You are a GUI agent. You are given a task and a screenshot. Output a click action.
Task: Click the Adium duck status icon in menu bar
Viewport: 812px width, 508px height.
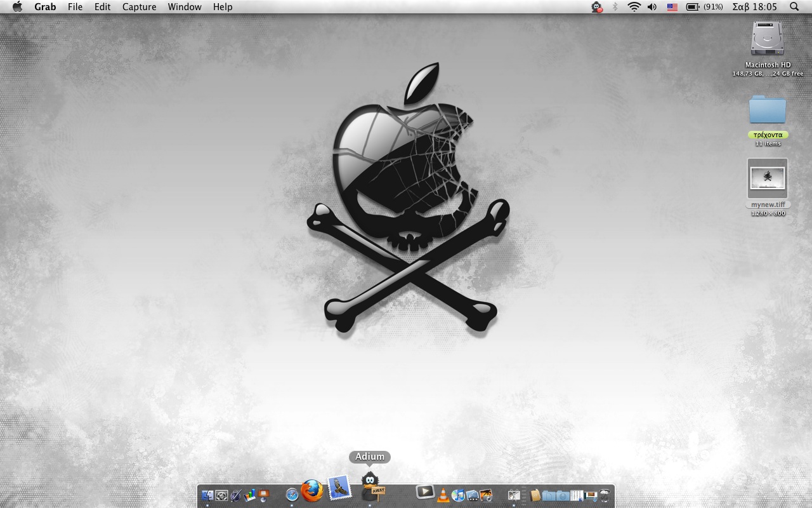click(596, 7)
